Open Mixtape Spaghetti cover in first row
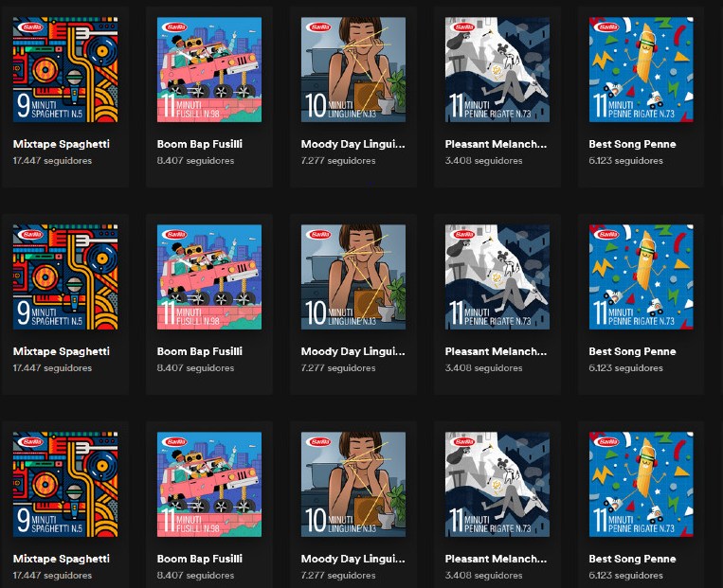This screenshot has width=723, height=588. coord(65,70)
